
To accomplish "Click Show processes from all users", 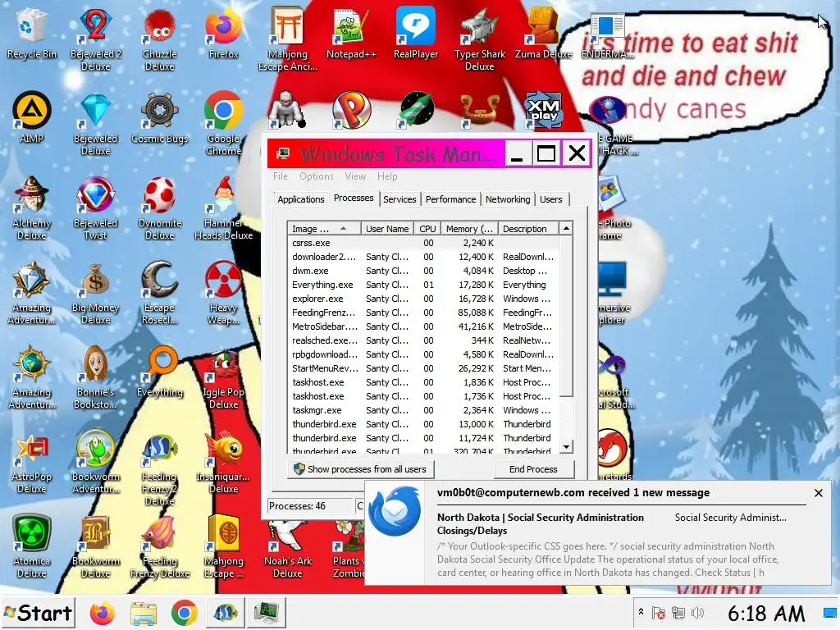I will [361, 469].
